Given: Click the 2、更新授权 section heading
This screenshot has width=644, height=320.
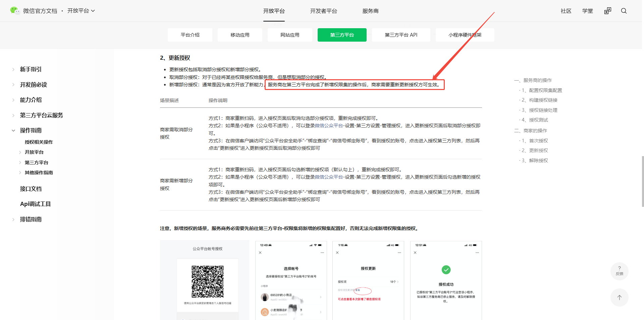Looking at the screenshot, I should click(175, 58).
